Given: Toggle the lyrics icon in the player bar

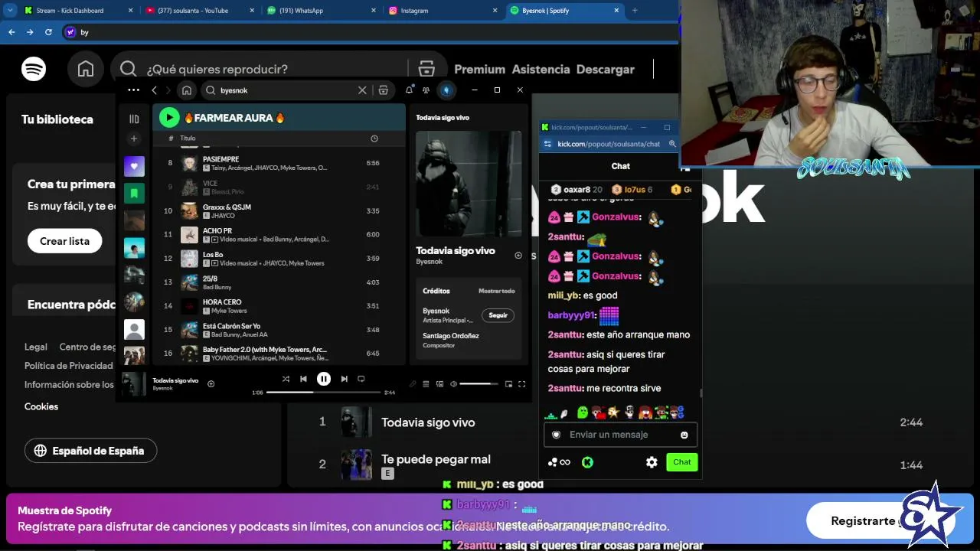Looking at the screenshot, I should [413, 384].
